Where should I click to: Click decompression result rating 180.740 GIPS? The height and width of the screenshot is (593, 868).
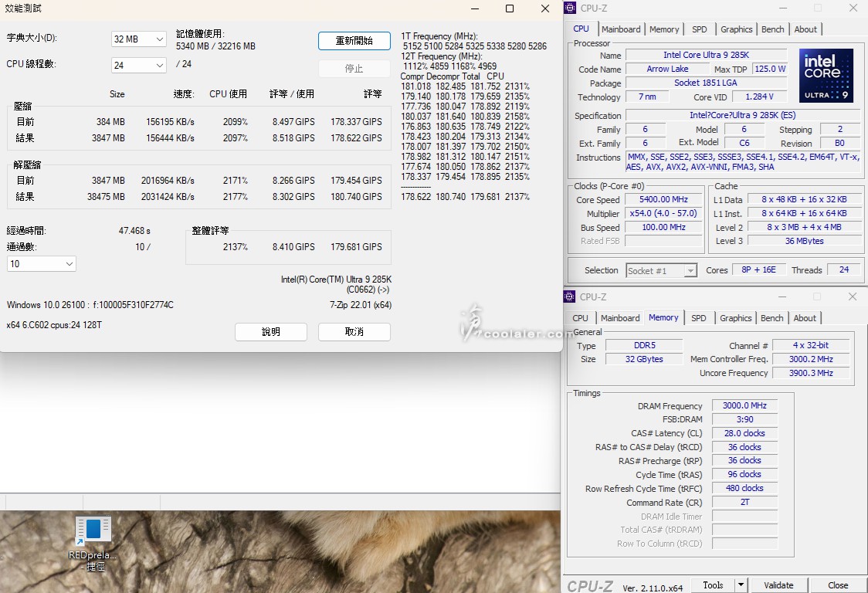[x=356, y=197]
